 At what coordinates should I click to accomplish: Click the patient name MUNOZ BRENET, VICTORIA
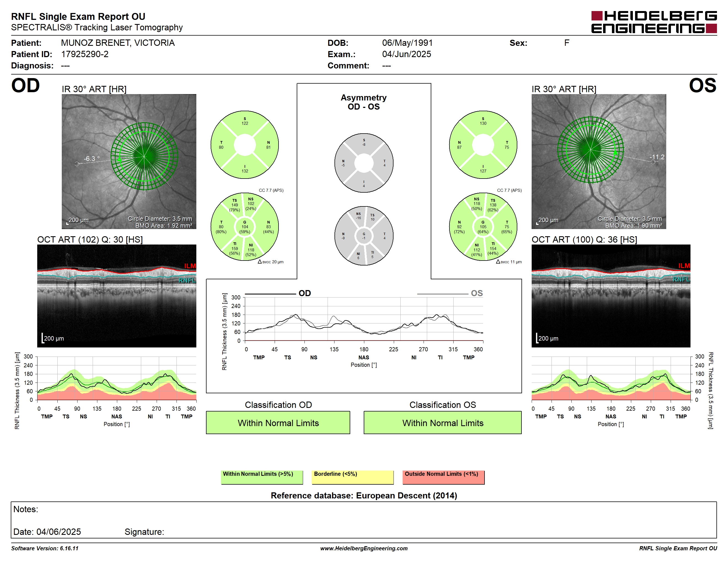[x=118, y=43]
